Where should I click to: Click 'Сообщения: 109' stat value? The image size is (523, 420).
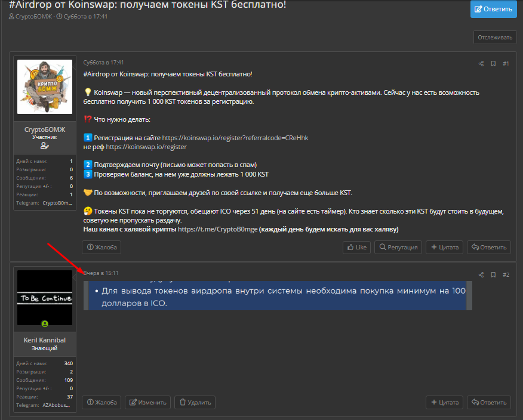click(x=69, y=380)
